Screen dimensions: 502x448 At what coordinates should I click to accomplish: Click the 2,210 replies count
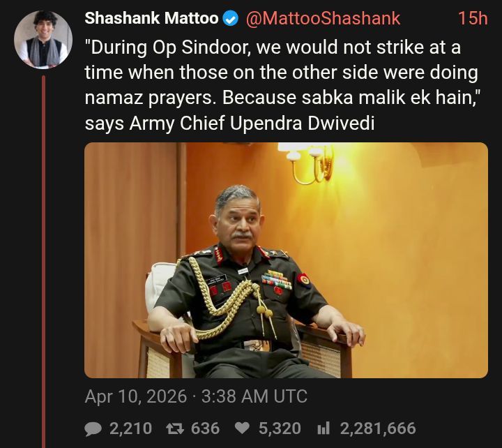(130, 428)
